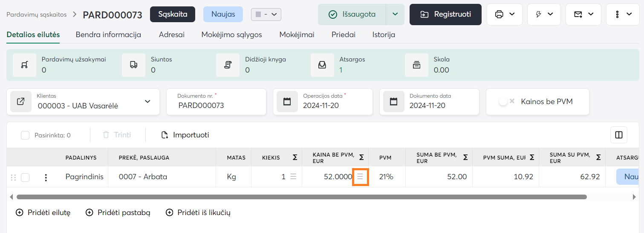The width and height of the screenshot is (644, 233).
Task: Click the Dokumento nr. input field
Action: click(216, 105)
